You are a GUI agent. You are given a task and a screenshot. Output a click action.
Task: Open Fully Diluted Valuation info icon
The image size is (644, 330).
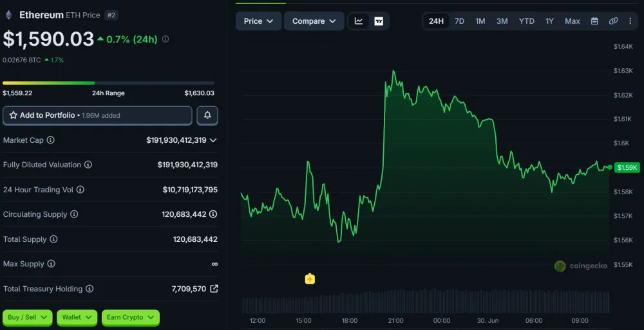(x=88, y=165)
